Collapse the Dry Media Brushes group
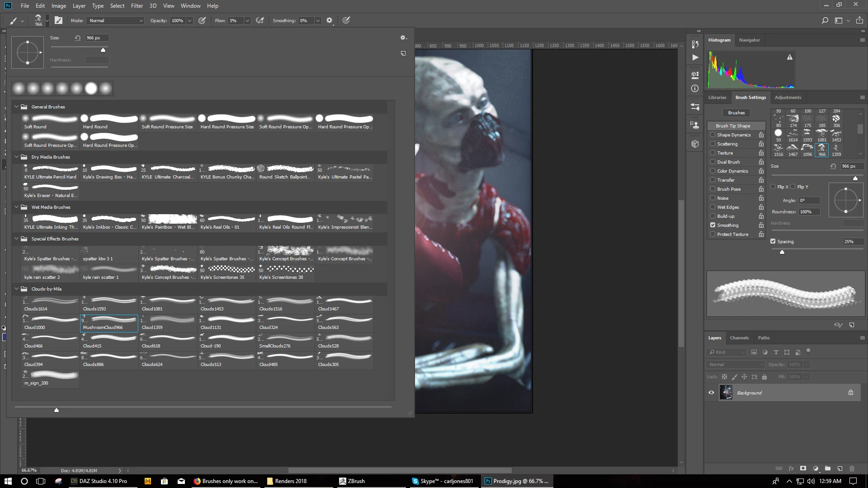This screenshot has width=868, height=488. tap(17, 157)
